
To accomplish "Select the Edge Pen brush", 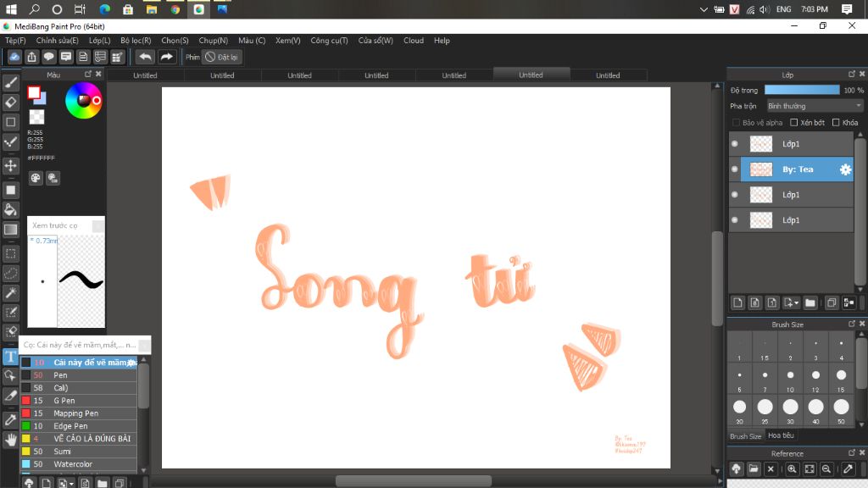I will coord(79,426).
